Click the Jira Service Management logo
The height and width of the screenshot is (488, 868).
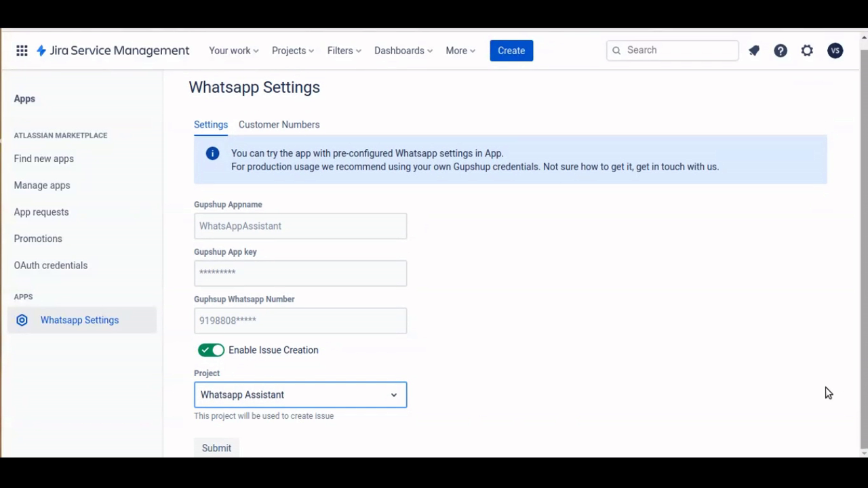[x=113, y=51]
